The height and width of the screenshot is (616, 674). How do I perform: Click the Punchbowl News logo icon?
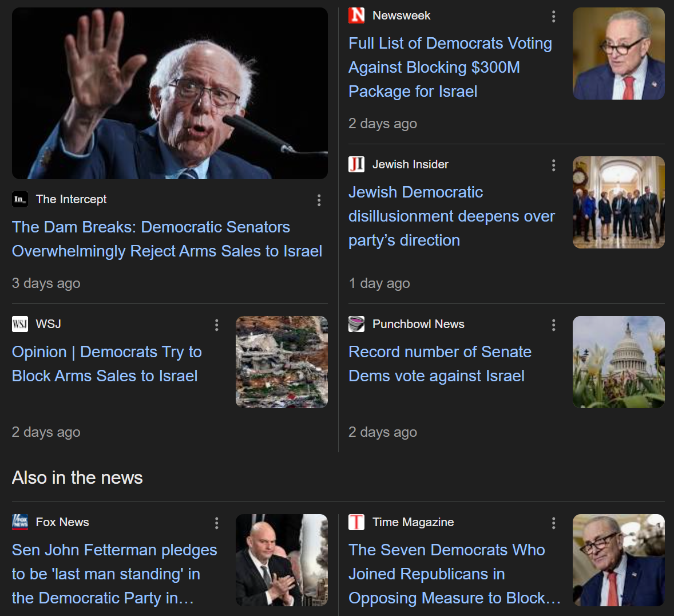click(x=356, y=324)
